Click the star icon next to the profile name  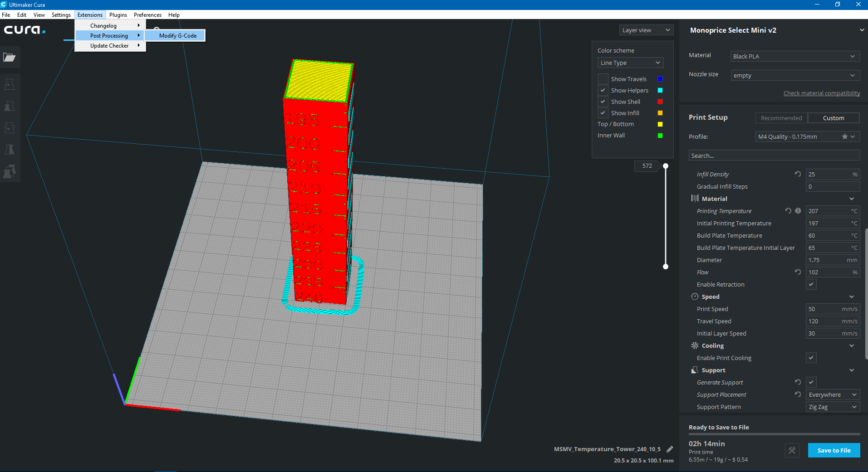coord(845,136)
